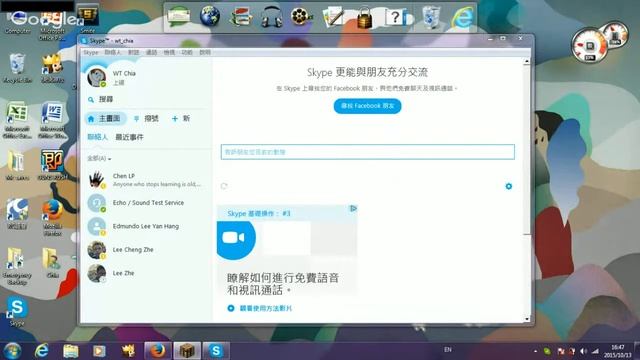
Task: Open the headphones icon in top dock
Action: pos(271,17)
